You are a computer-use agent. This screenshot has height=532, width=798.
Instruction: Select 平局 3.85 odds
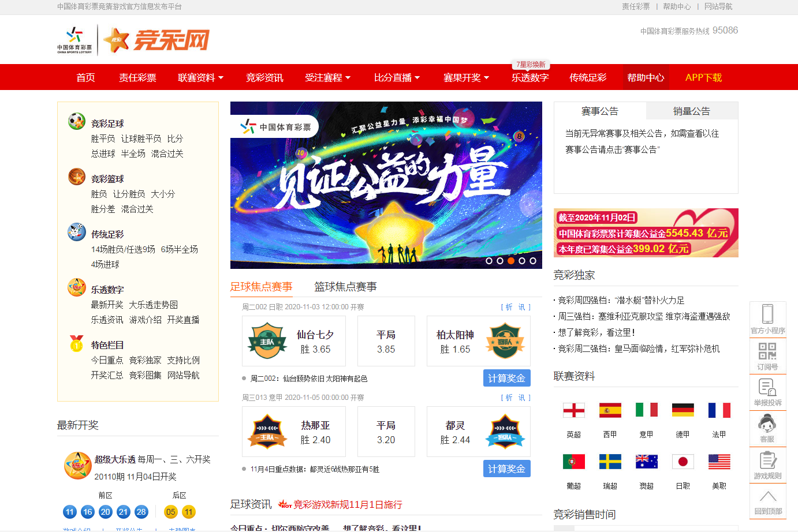tap(386, 341)
